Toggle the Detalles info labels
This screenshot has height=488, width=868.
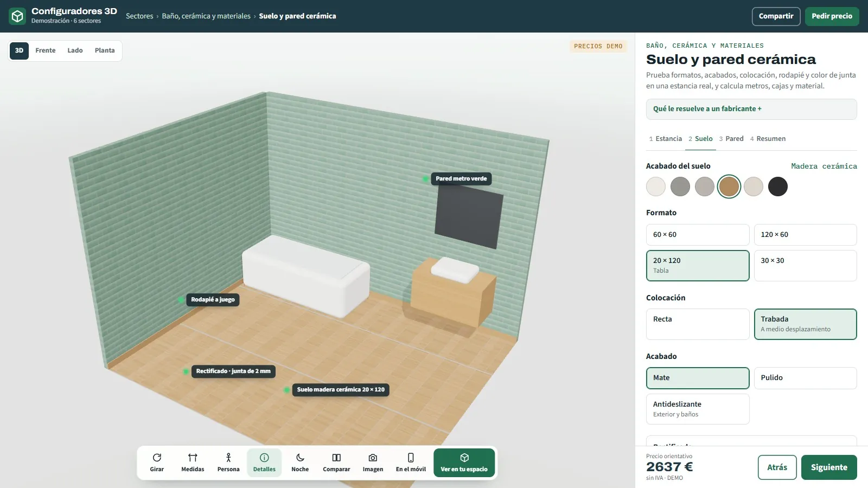pos(264,463)
